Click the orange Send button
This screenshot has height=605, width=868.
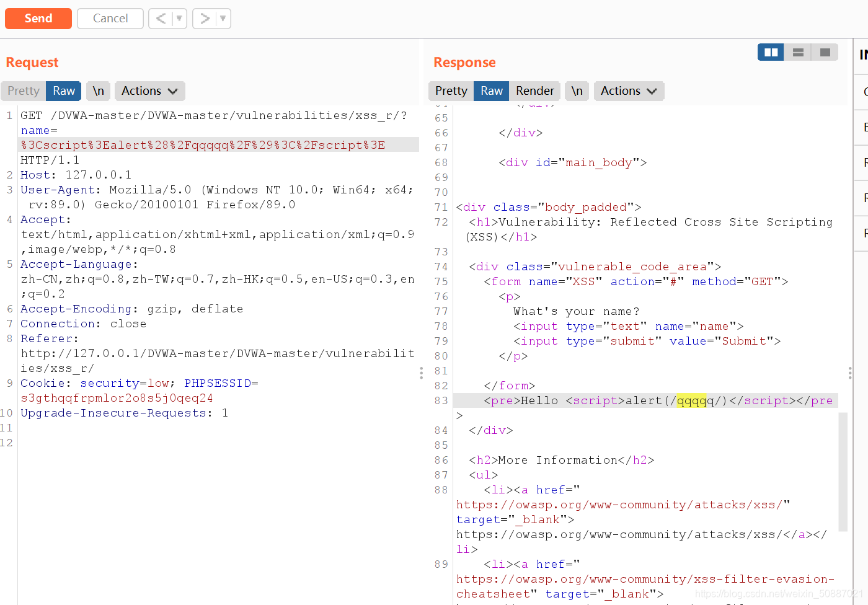(38, 19)
